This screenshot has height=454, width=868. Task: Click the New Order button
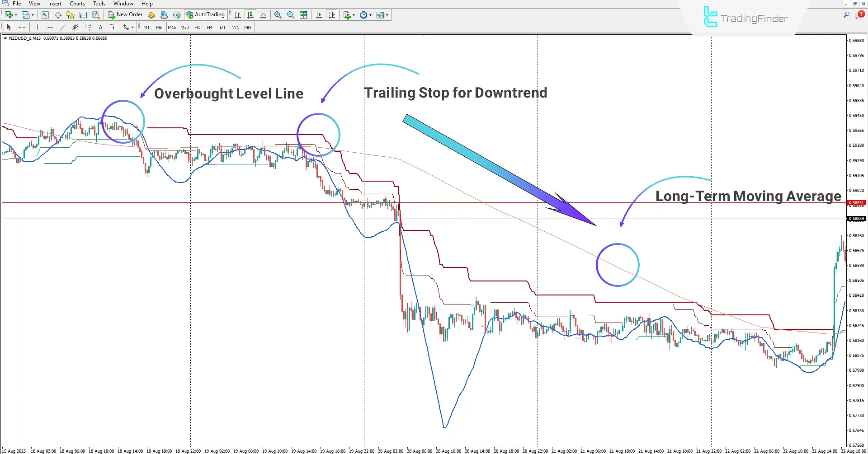125,14
